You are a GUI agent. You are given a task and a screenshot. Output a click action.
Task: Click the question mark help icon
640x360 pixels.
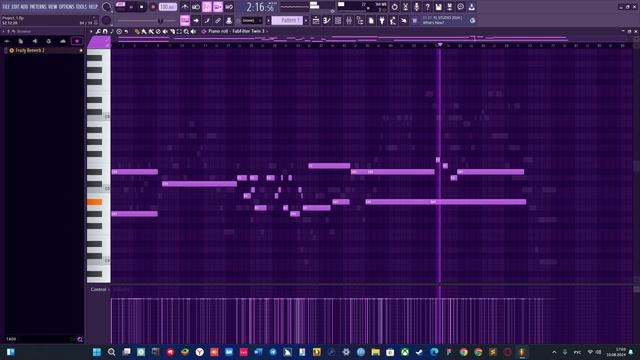pyautogui.click(x=427, y=7)
